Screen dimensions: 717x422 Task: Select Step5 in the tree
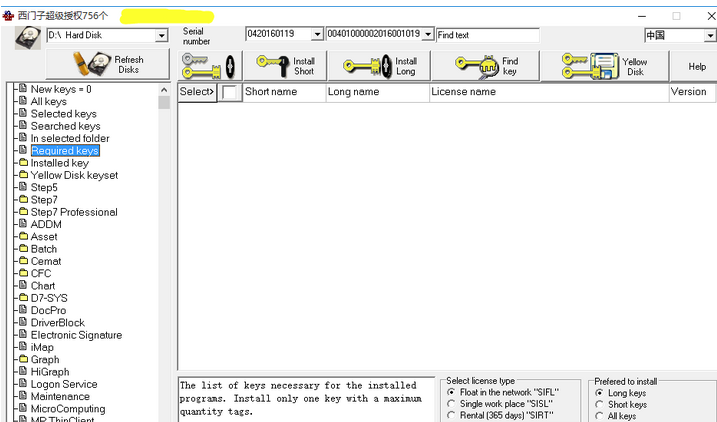coord(44,188)
